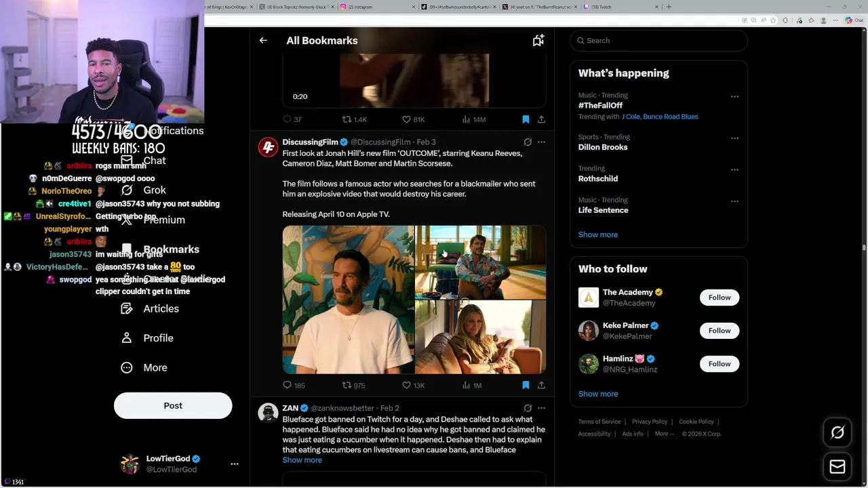
Task: Expand ZAN post with Show more
Action: click(x=302, y=460)
